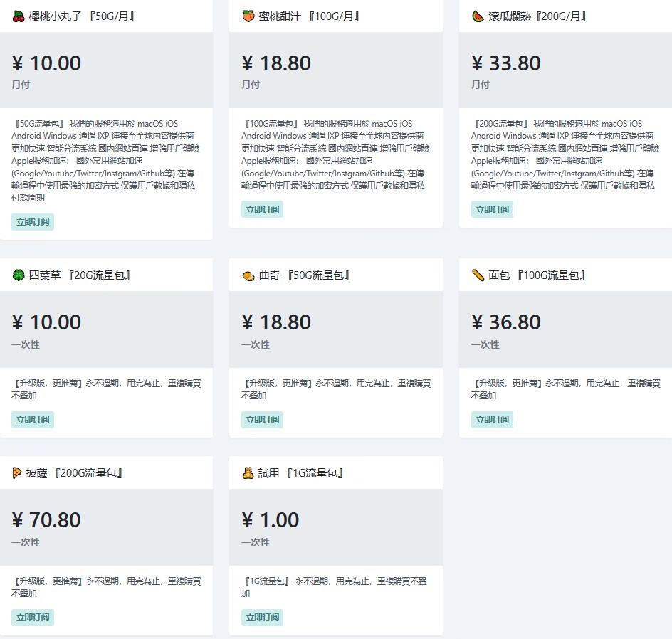Click the bread icon beside 面包

tap(478, 275)
